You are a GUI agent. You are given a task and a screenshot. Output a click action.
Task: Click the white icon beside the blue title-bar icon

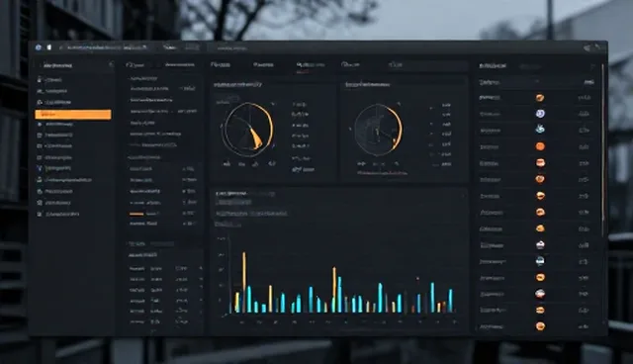(x=49, y=47)
